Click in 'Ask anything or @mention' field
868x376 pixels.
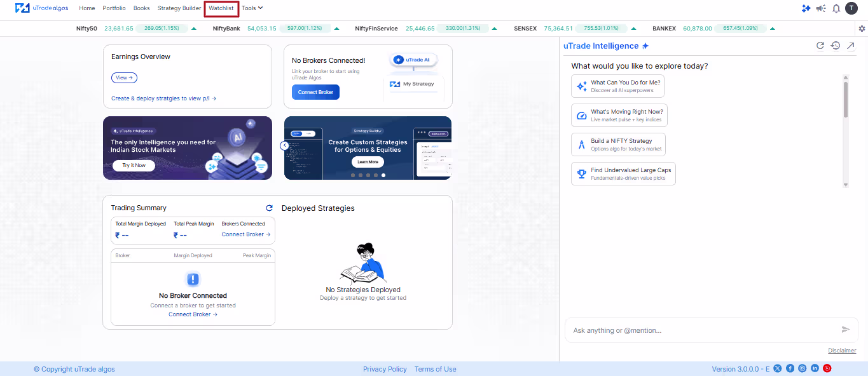tap(703, 330)
